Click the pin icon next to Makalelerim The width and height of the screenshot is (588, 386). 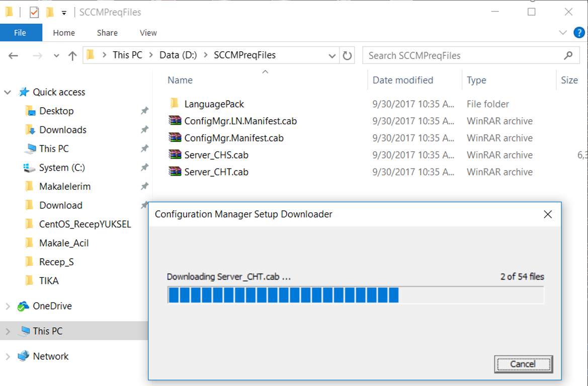click(x=144, y=186)
